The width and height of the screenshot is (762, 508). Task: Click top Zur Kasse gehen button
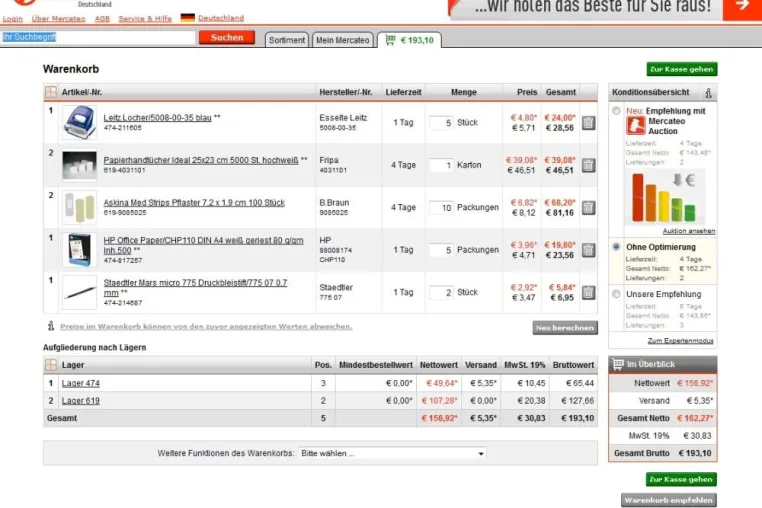pyautogui.click(x=682, y=69)
